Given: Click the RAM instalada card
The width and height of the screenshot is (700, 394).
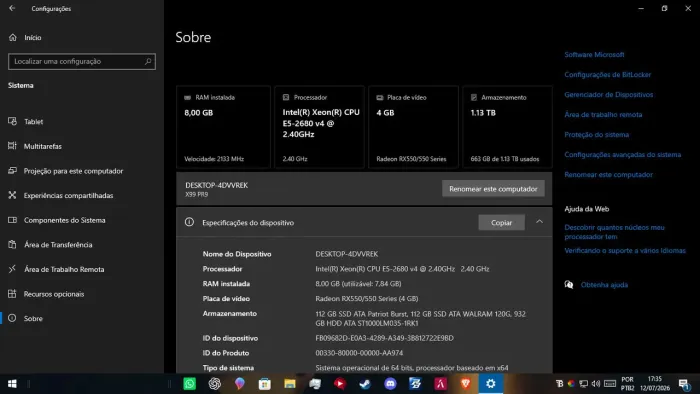Looking at the screenshot, I should [223, 127].
